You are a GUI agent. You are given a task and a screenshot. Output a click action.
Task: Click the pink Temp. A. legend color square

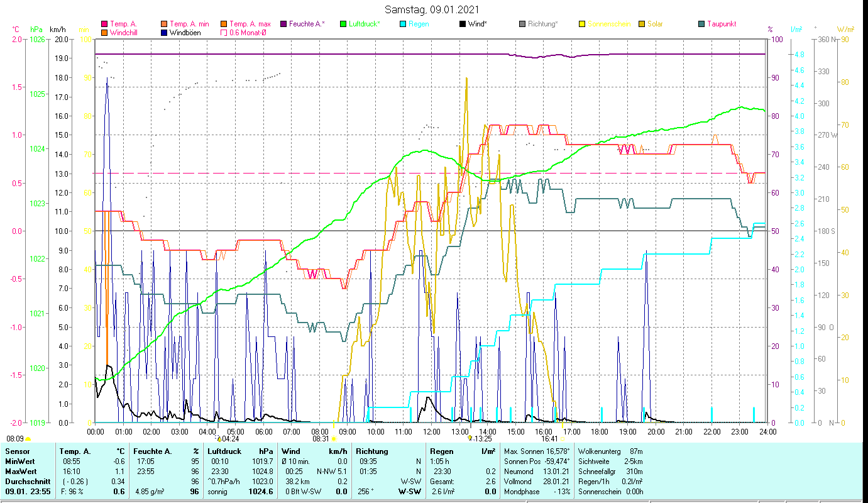pos(104,24)
